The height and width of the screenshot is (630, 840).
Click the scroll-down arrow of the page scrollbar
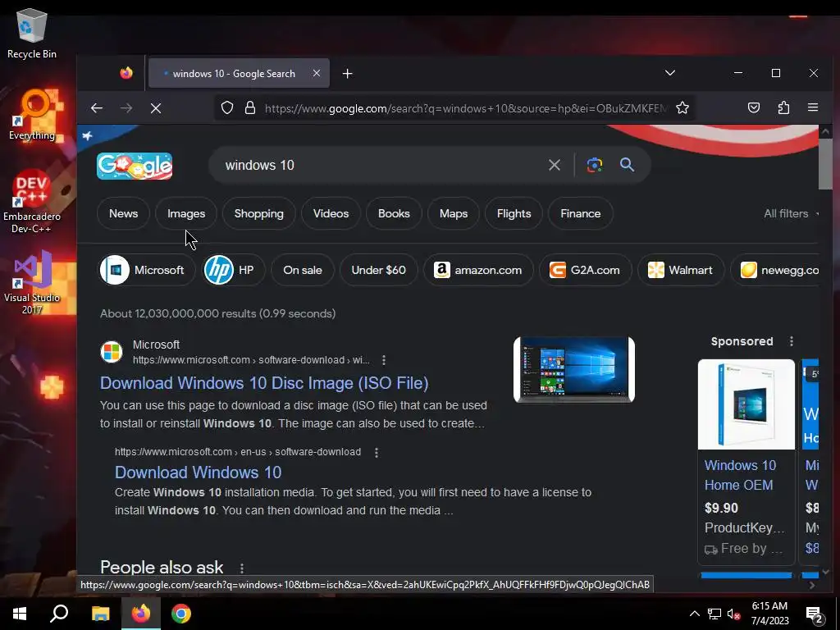point(825,572)
